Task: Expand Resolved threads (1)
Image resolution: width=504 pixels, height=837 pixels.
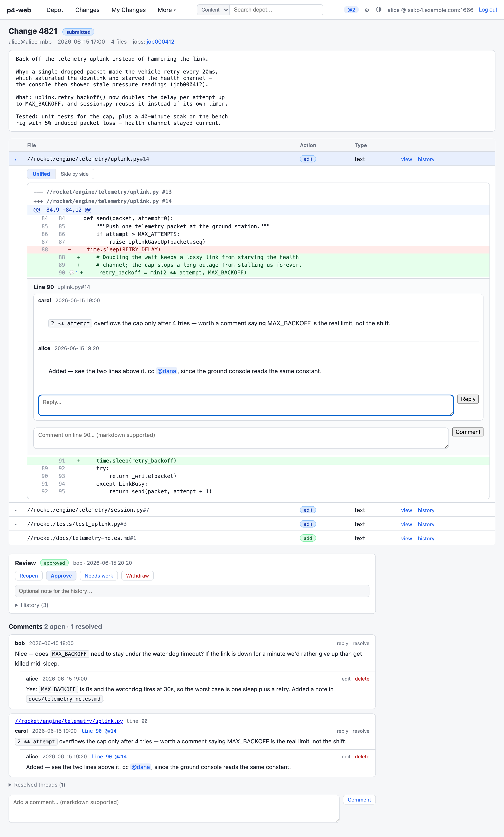Action: point(37,785)
